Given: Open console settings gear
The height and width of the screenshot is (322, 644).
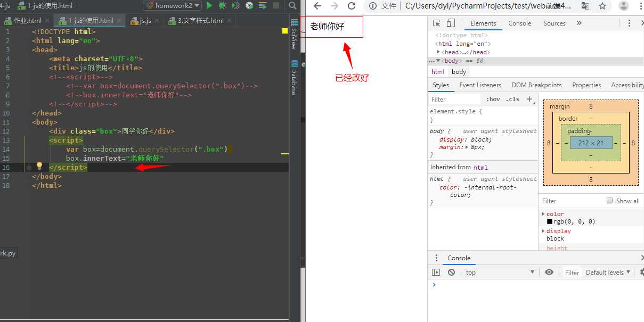Looking at the screenshot, I should (641, 272).
